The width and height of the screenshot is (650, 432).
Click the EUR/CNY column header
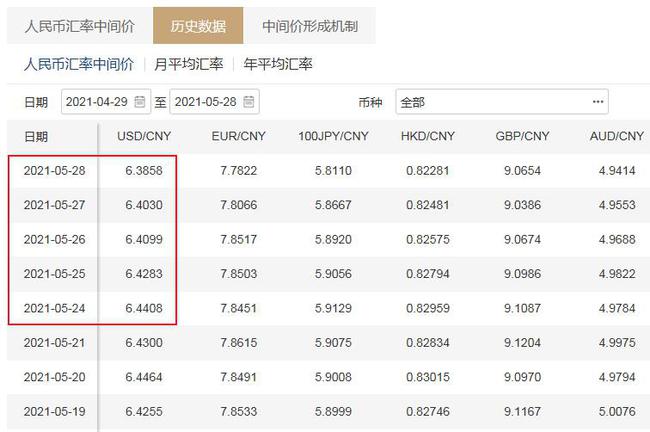[238, 136]
